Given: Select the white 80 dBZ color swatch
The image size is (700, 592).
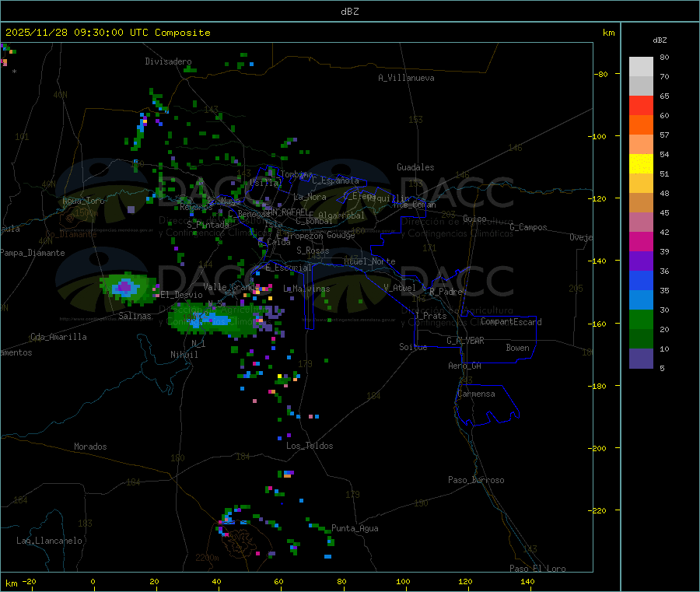Looking at the screenshot, I should coord(641,67).
